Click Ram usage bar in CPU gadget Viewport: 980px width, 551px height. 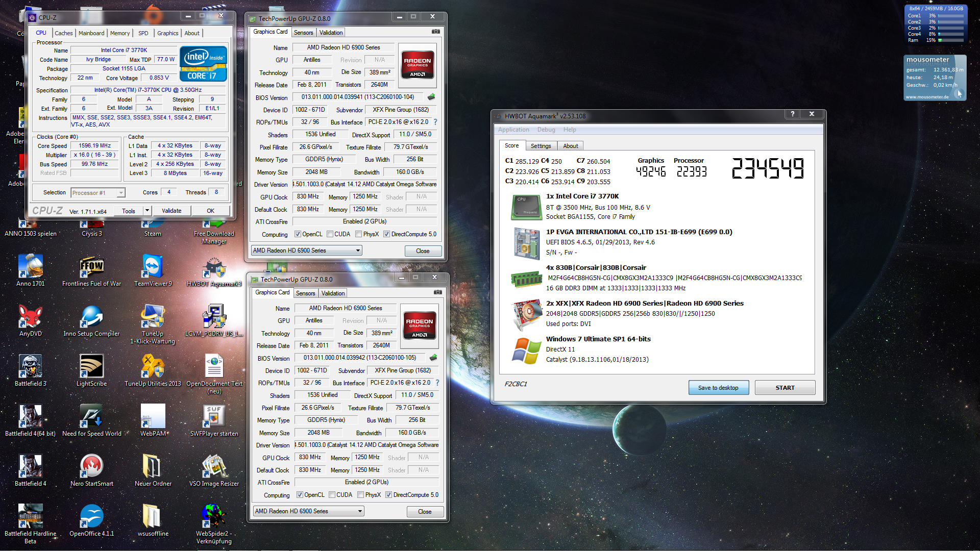pos(951,40)
